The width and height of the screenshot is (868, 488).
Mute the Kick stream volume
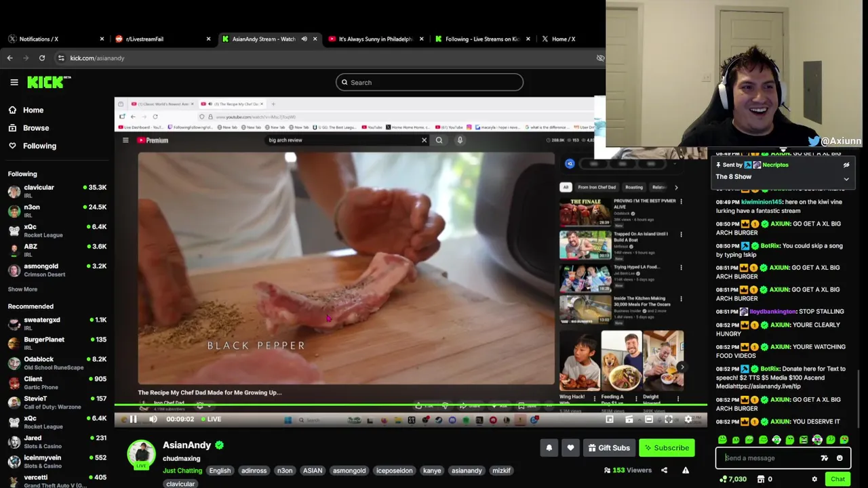pyautogui.click(x=153, y=420)
